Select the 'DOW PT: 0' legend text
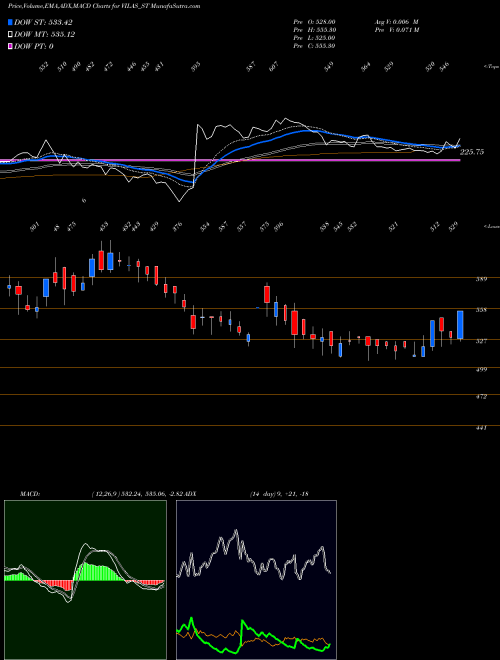This screenshot has height=660, width=500. point(33,46)
